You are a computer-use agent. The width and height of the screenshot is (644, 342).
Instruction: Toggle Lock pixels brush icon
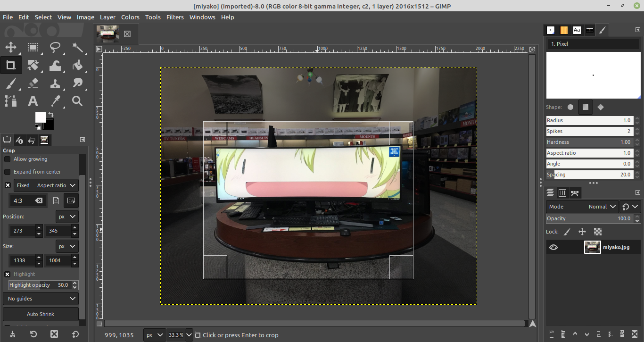(567, 232)
